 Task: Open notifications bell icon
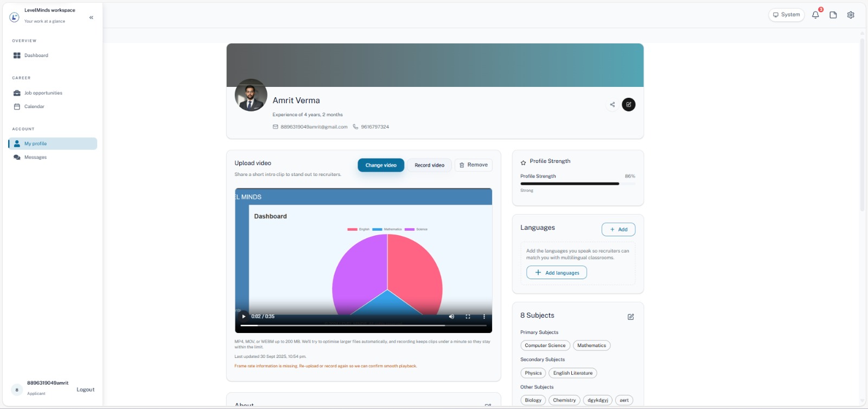click(x=815, y=15)
